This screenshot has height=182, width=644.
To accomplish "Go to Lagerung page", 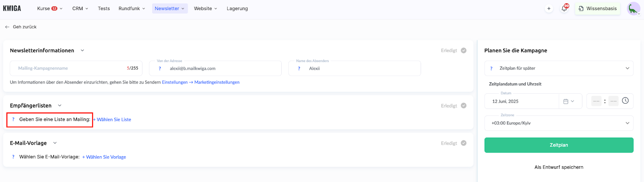I will [x=237, y=8].
